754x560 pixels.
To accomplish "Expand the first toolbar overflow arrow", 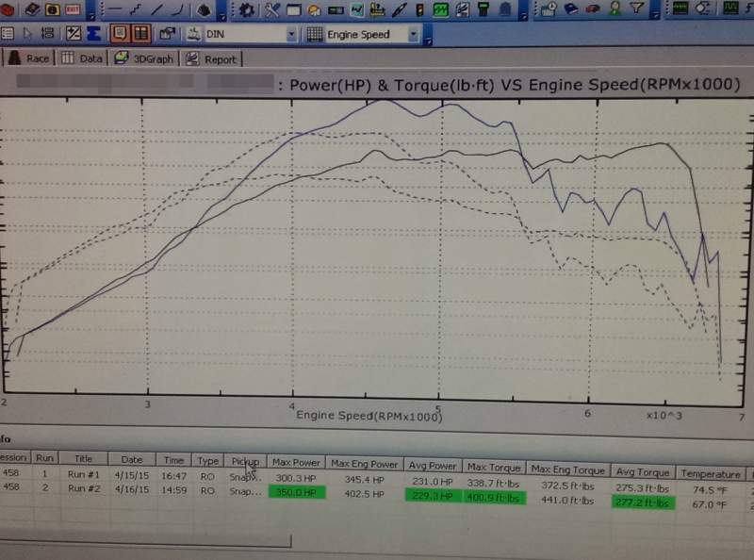I will click(90, 16).
